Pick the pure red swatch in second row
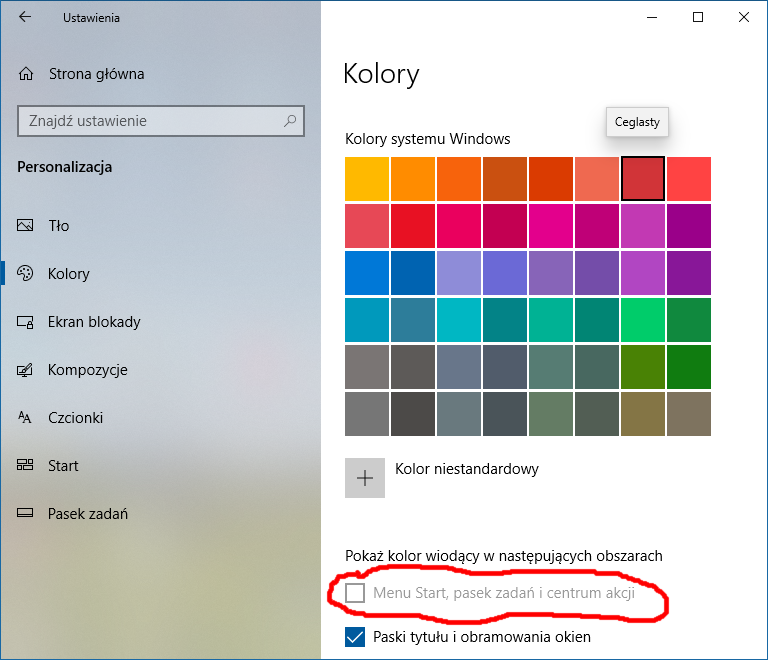This screenshot has width=768, height=660. coord(413,226)
